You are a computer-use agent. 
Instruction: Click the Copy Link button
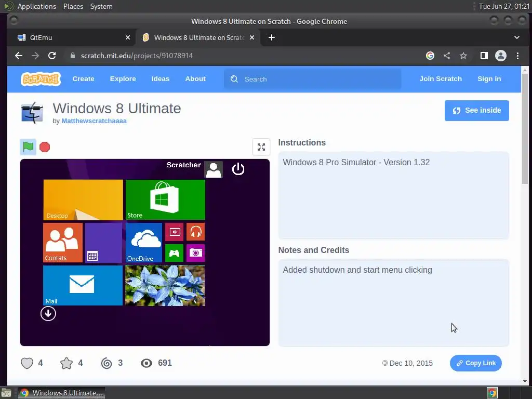(476, 363)
